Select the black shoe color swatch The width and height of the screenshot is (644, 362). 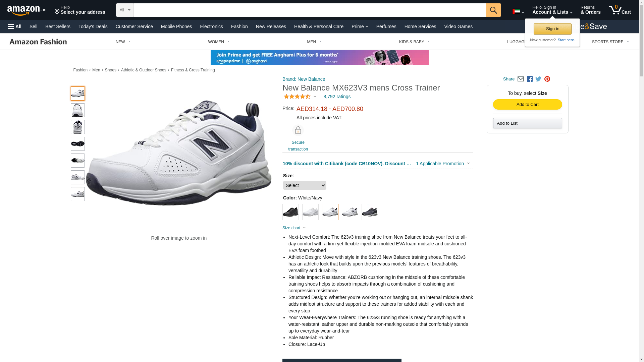click(290, 212)
